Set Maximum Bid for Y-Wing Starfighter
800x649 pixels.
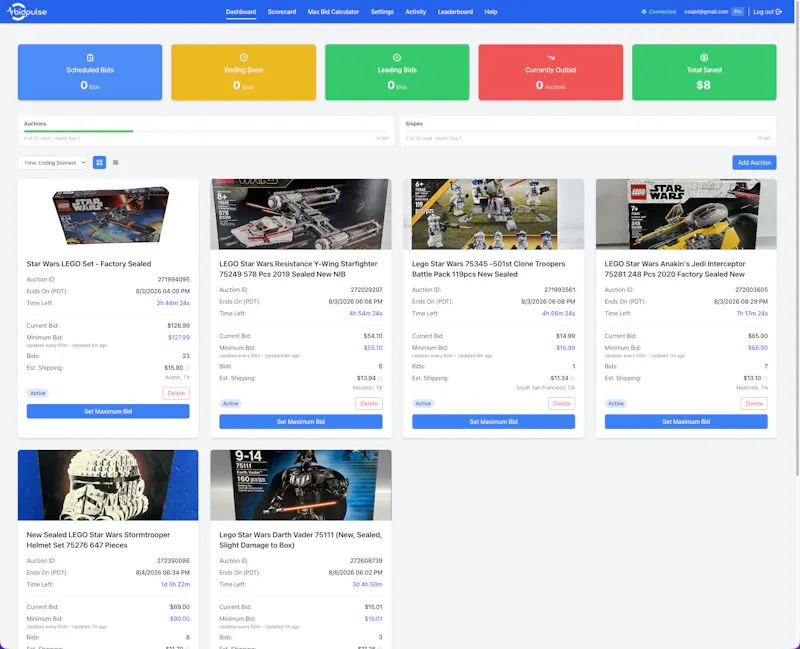301,422
